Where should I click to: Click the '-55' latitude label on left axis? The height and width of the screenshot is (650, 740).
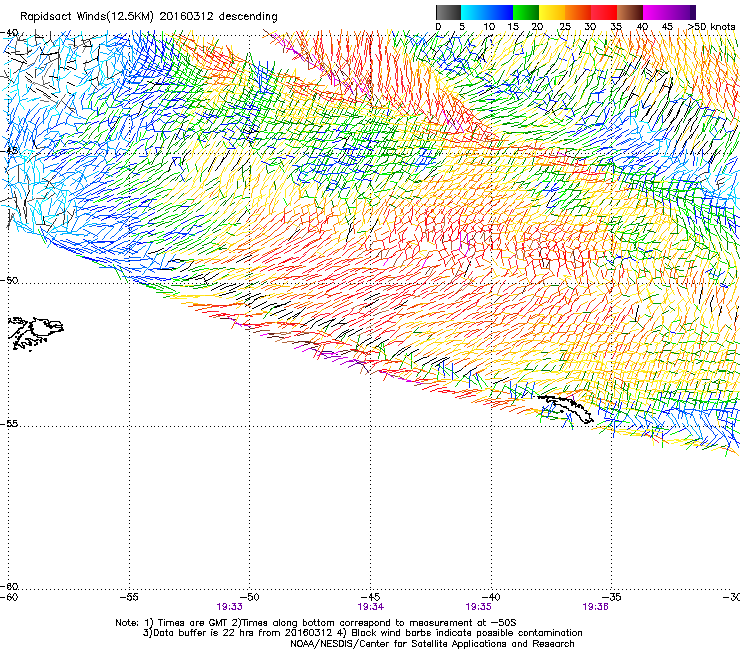click(9, 424)
